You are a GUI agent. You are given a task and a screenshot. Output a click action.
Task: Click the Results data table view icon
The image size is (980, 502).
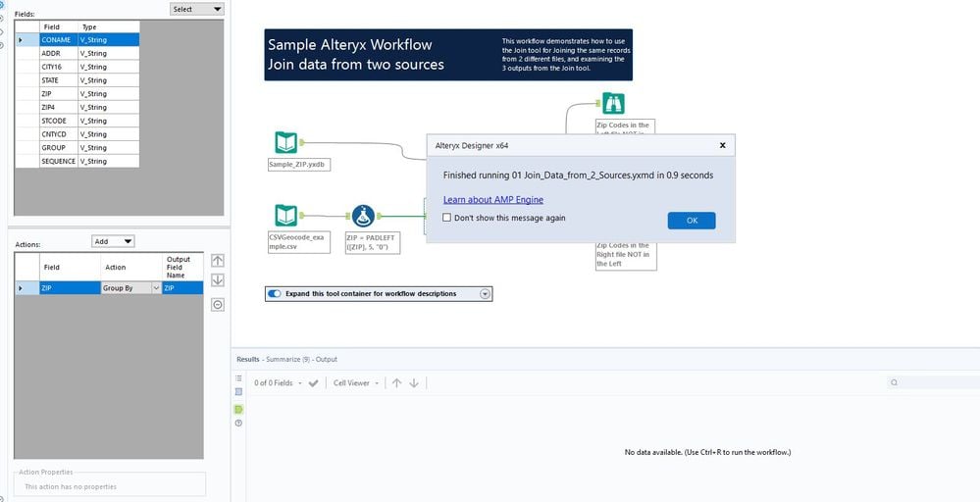[x=238, y=392]
